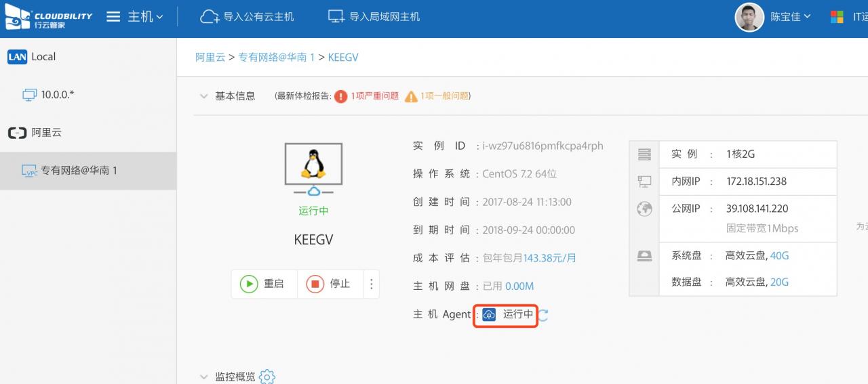Viewport: 868px width, 384px height.
Task: Click 固定带宽1Mbps text
Action: pyautogui.click(x=762, y=228)
